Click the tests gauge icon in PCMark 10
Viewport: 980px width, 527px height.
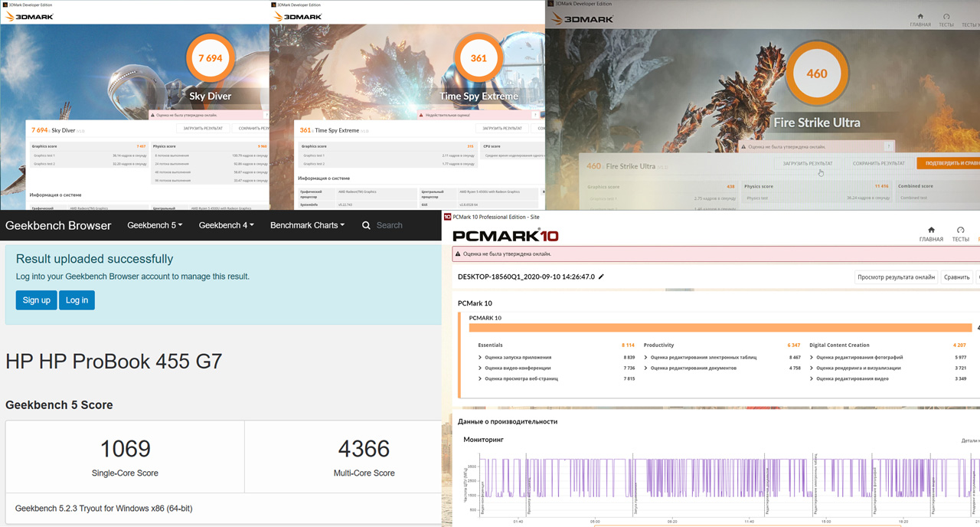tap(960, 229)
